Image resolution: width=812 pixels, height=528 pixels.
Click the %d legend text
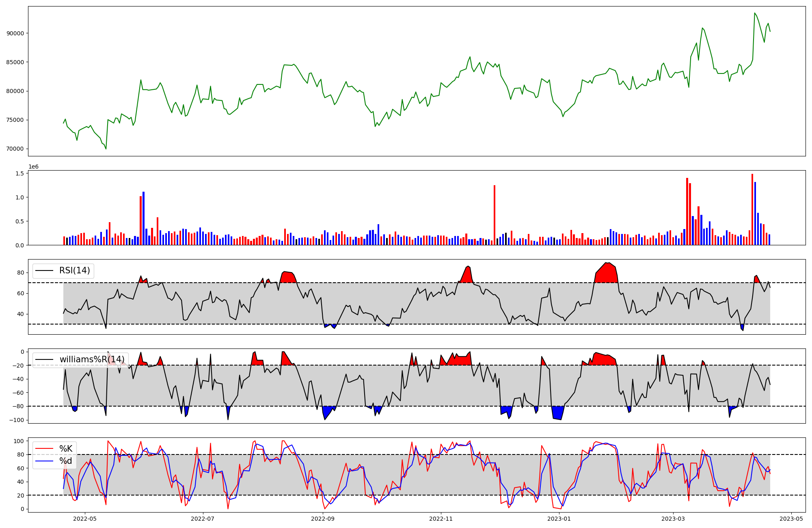point(66,461)
